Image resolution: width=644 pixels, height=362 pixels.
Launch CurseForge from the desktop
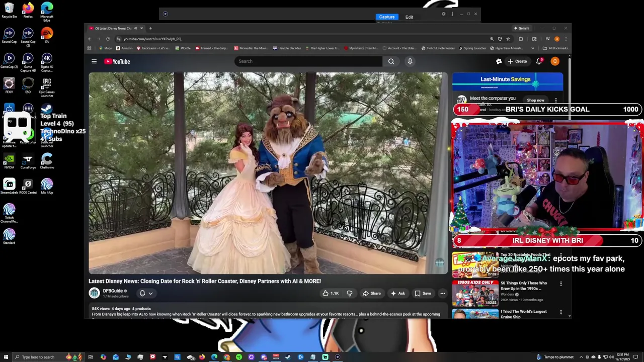(28, 161)
